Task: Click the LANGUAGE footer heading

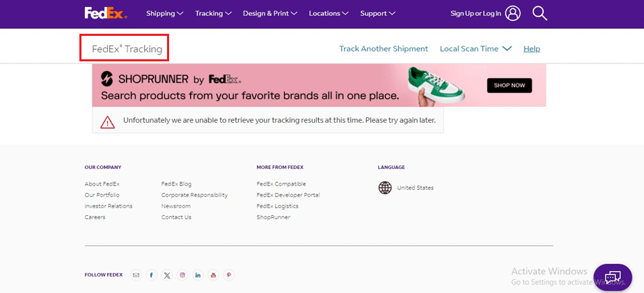Action: pyautogui.click(x=391, y=168)
